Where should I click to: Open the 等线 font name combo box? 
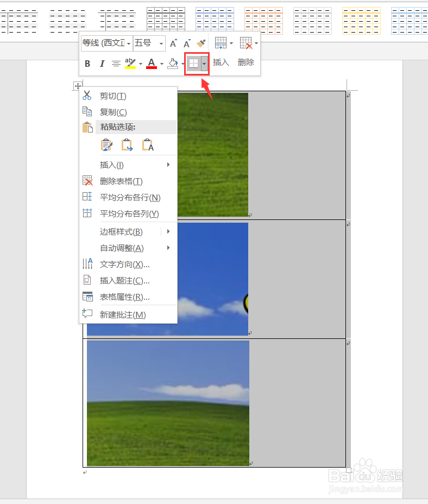tap(107, 43)
